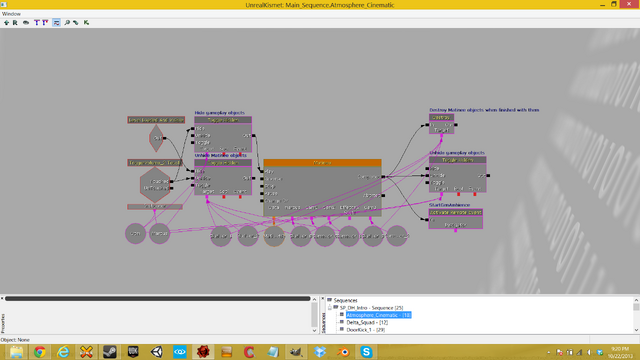Image resolution: width=640 pixels, height=360 pixels.
Task: Select DoorKick_1 sequence in tree
Action: [x=365, y=330]
